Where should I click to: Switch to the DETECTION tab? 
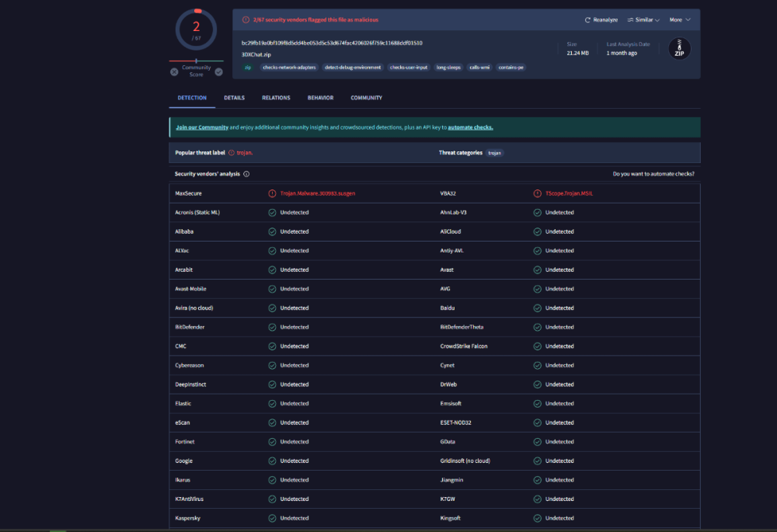coord(192,98)
